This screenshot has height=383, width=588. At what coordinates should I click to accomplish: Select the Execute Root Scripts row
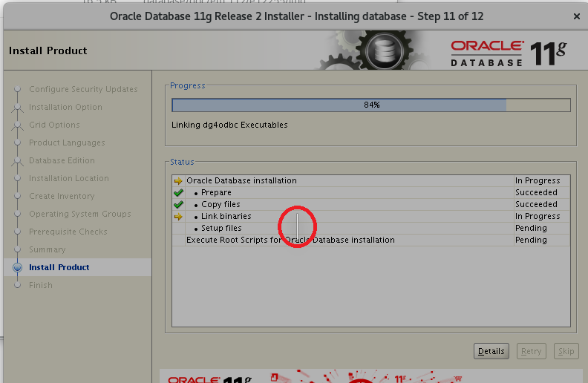pyautogui.click(x=371, y=240)
